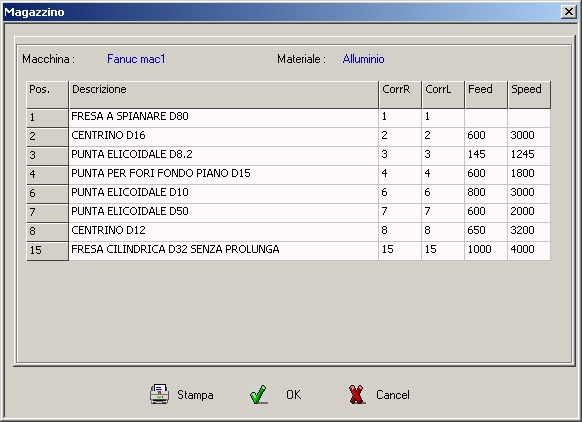Click the green OK checkmark icon
Image resolution: width=582 pixels, height=422 pixels.
click(258, 394)
